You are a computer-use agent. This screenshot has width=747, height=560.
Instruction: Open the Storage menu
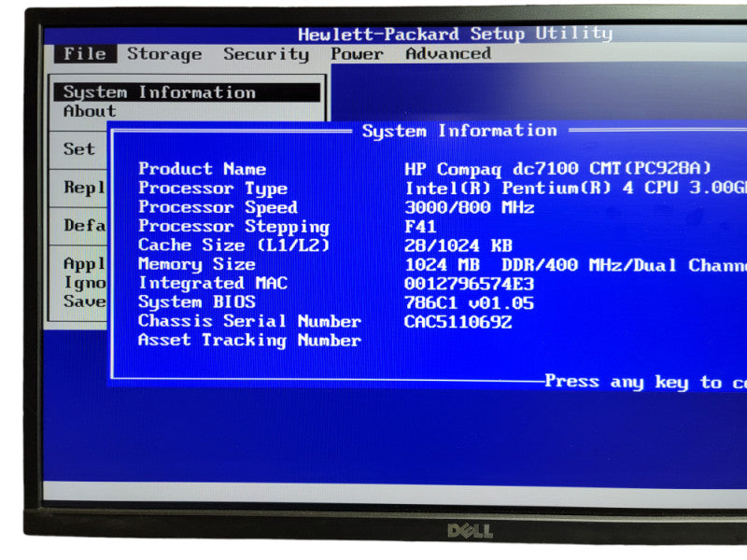164,54
